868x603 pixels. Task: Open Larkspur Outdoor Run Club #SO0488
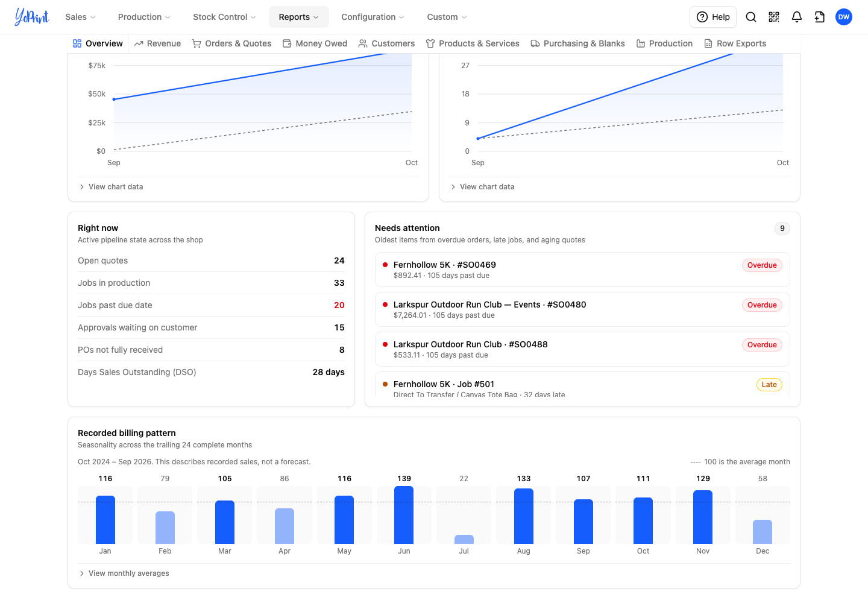pyautogui.click(x=582, y=349)
